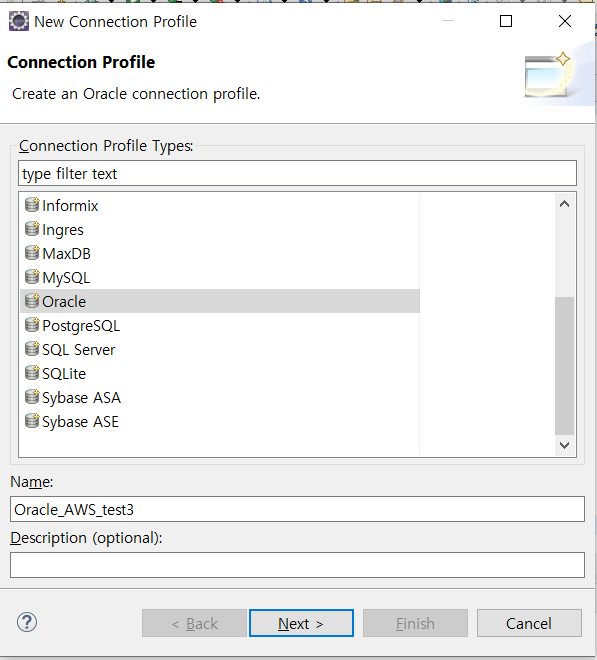
Task: Click the list scrollbar up arrow
Action: pyautogui.click(x=565, y=204)
